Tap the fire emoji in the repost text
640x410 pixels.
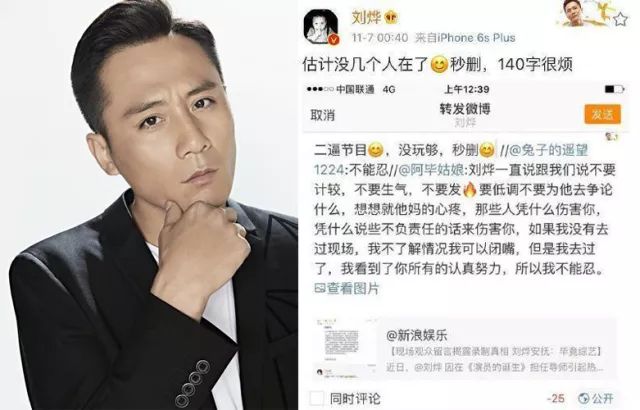coord(469,190)
